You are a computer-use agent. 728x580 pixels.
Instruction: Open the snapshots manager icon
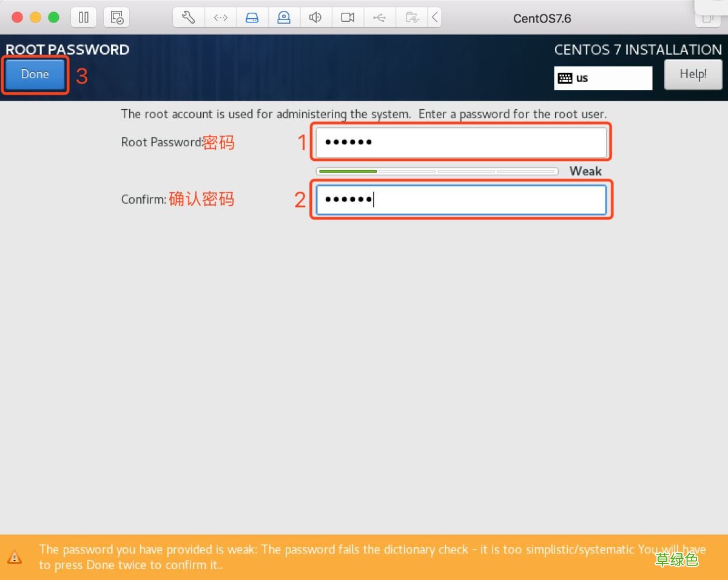(116, 17)
